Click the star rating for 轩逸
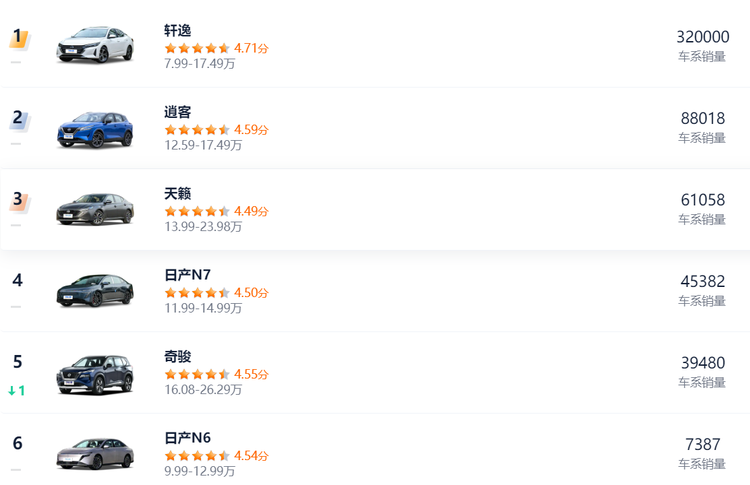This screenshot has width=750, height=485. tap(197, 48)
